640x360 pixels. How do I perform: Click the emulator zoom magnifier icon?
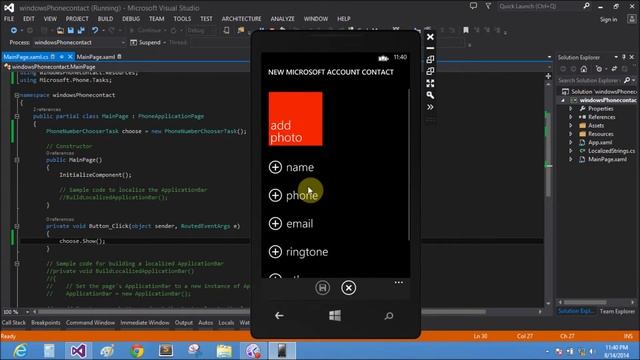coord(430,95)
